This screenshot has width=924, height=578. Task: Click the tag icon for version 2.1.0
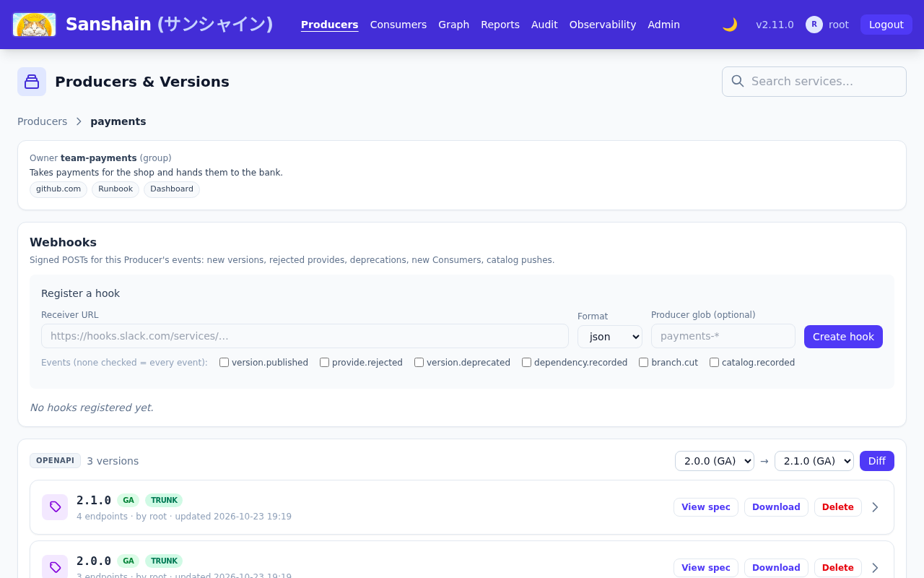click(x=55, y=507)
